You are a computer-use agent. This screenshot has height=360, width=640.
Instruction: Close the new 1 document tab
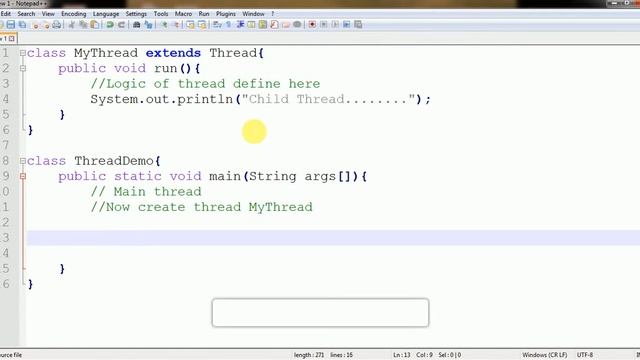[11, 38]
